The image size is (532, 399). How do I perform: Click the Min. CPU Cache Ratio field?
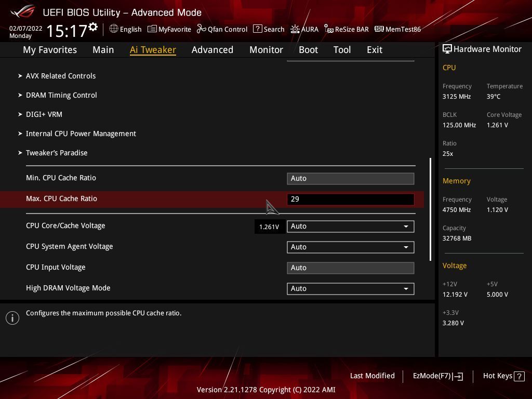[x=351, y=179]
